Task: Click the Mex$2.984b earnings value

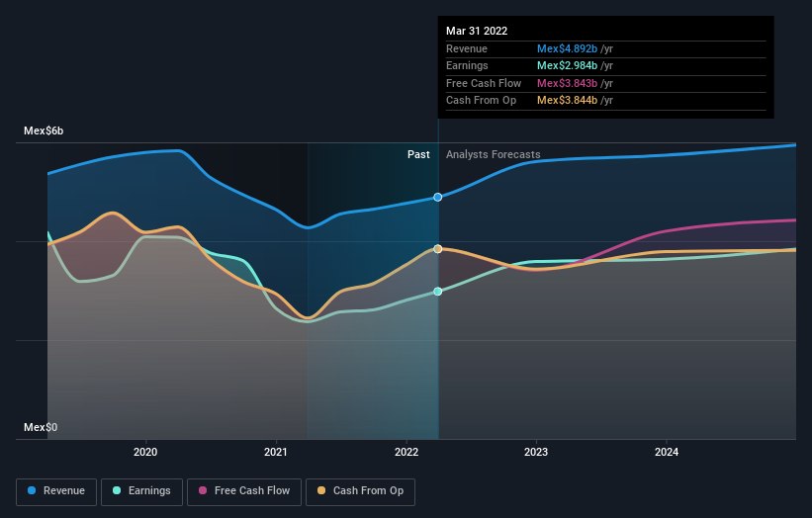Action: click(567, 65)
